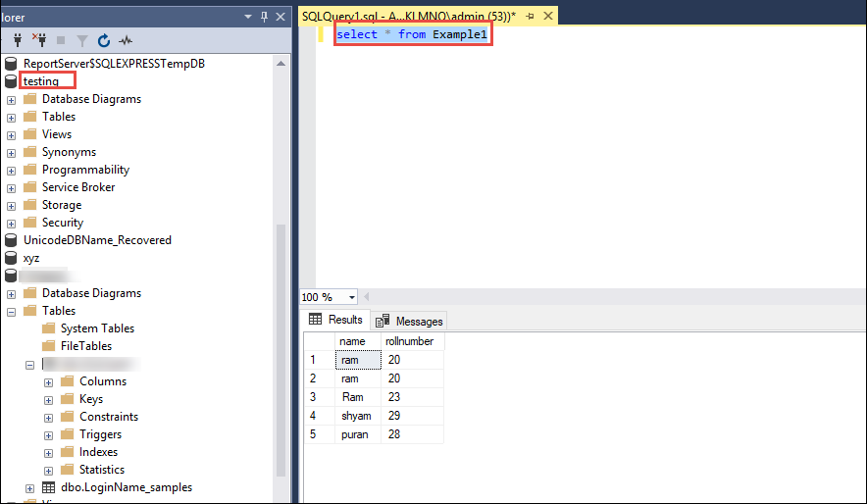Screen dimensions: 867x504
Task: Click the UnicodeDBName_Recovered database icon
Action: click(11, 240)
